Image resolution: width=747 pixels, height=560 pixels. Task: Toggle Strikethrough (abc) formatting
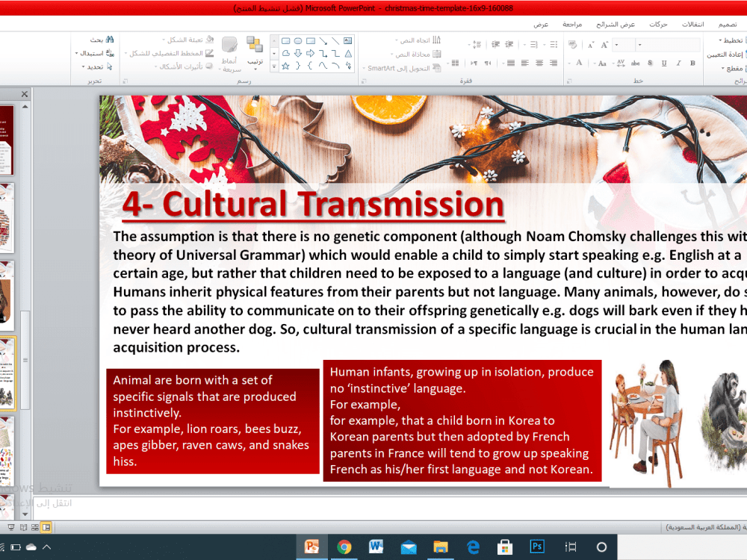(x=635, y=63)
